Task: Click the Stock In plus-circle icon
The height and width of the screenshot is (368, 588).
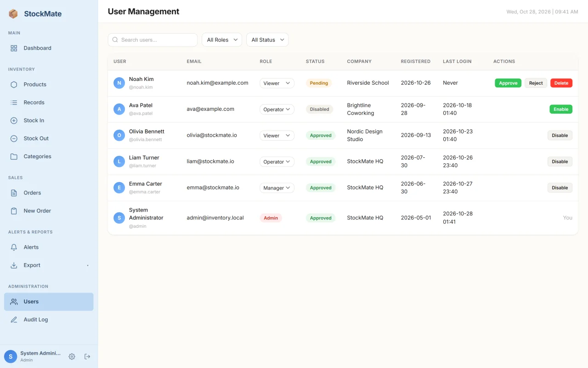Action: pos(14,120)
